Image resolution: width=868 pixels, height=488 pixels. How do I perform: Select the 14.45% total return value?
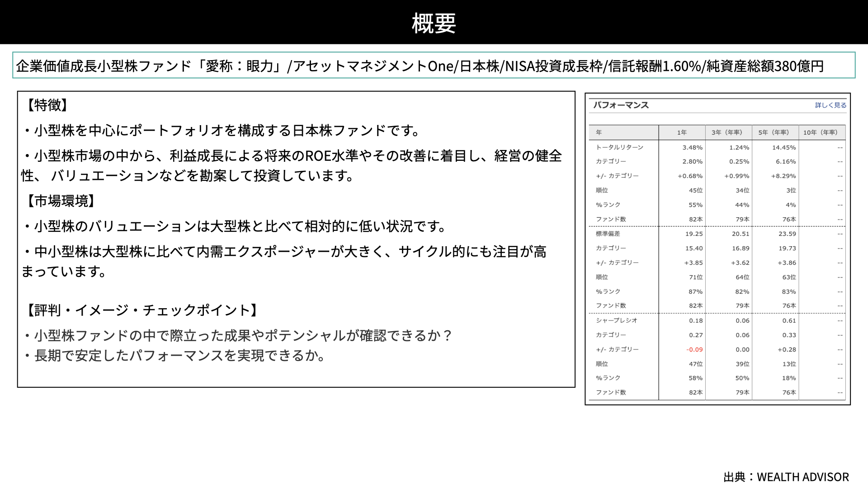click(x=784, y=147)
